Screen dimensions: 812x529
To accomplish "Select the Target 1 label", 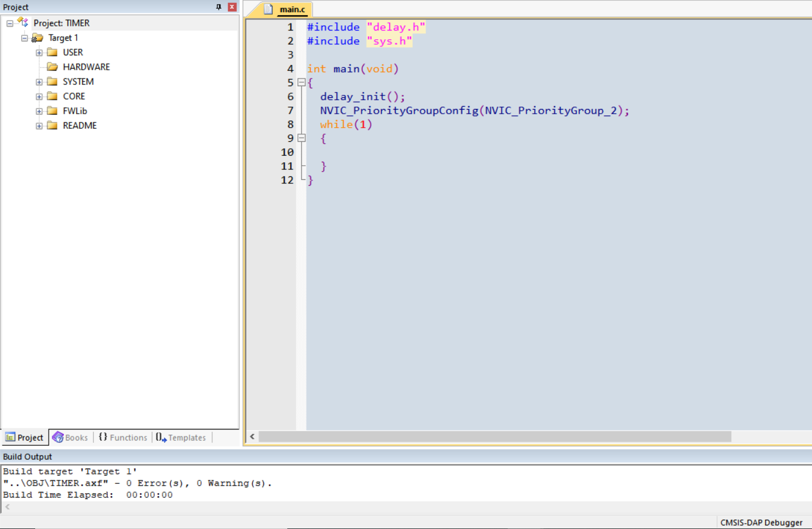I will coord(63,37).
